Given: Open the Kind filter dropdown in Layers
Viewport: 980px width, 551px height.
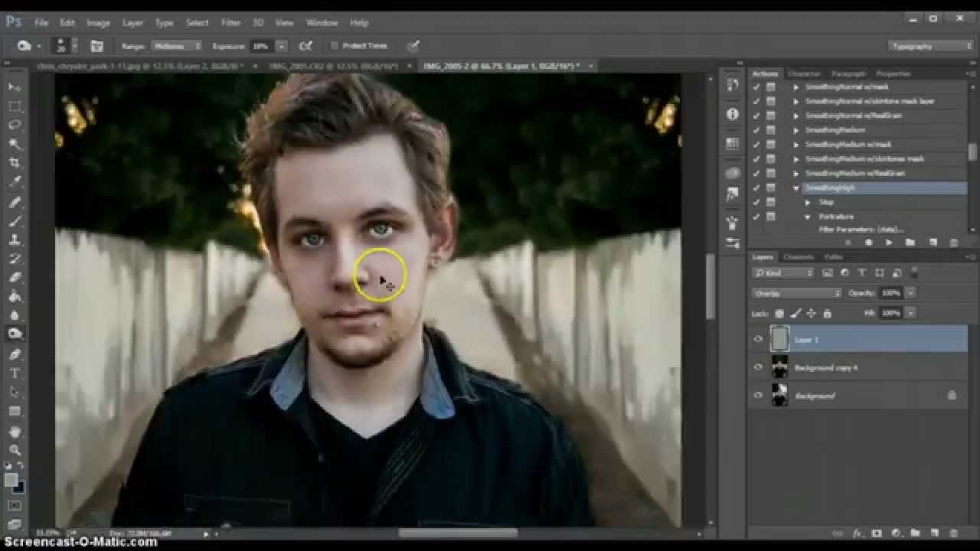Looking at the screenshot, I should click(x=783, y=273).
